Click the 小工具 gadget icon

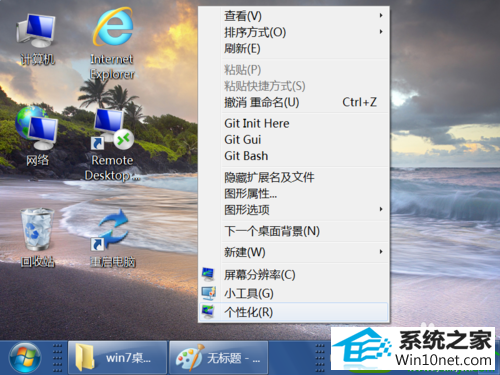point(209,293)
